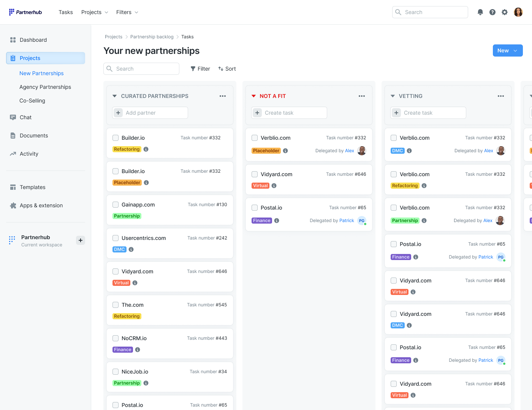Image resolution: width=532 pixels, height=410 pixels.
Task: Open Agency Partnerships project
Action: click(x=45, y=87)
